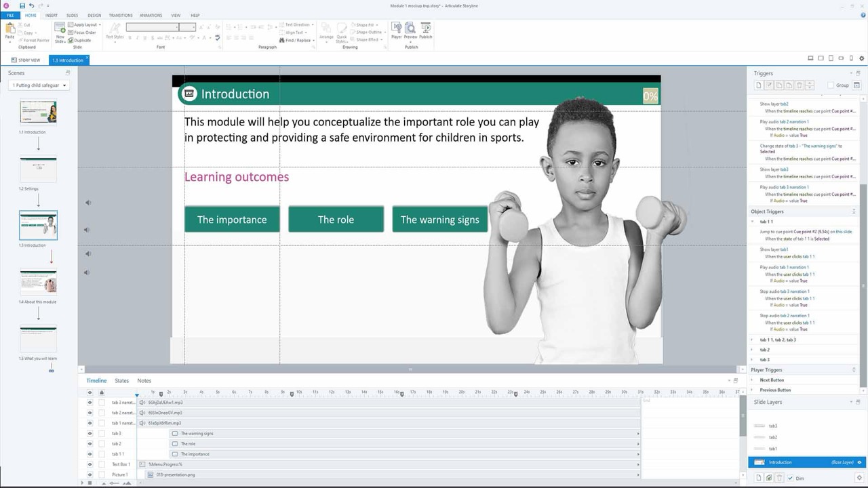Enable the Group checkbox in the Triggers panel
This screenshot has height=488, width=868.
click(832, 85)
